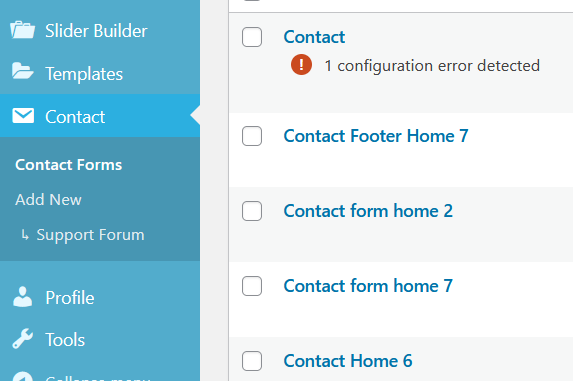Screen dimensions: 573x381
Task: Enable the Contact Home 6 checkbox
Action: (252, 361)
